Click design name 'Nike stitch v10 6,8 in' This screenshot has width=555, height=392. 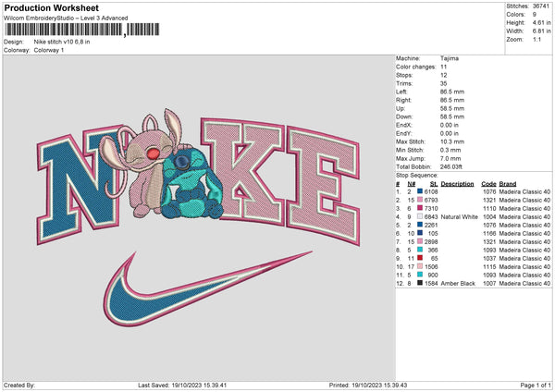(62, 42)
